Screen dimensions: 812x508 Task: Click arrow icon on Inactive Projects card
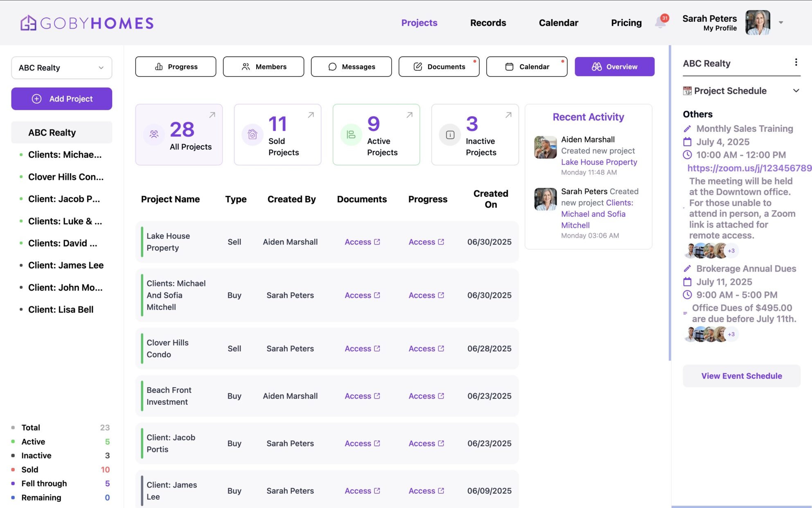click(x=508, y=115)
